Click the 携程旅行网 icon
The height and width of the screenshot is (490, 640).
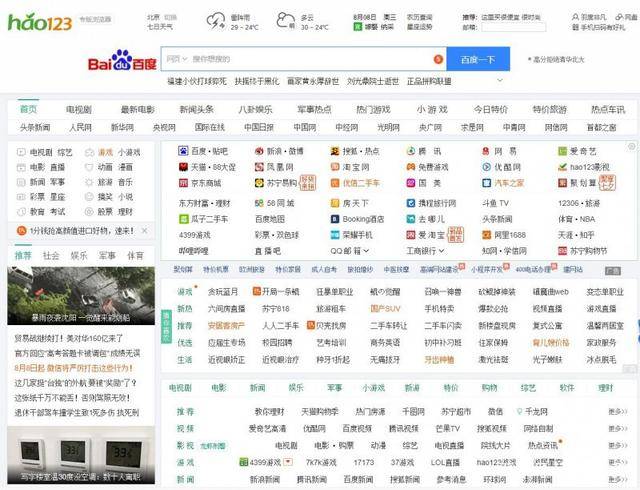tap(411, 203)
